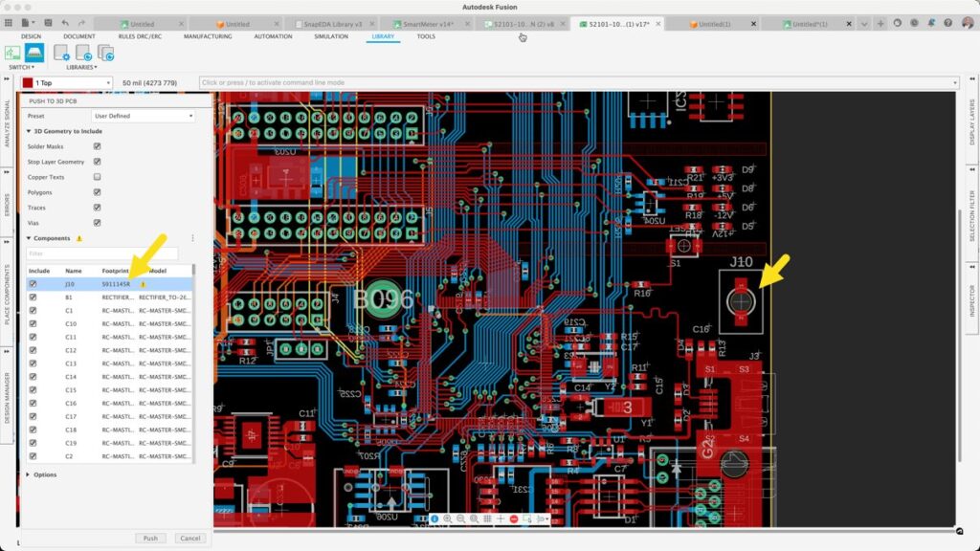The height and width of the screenshot is (551, 980).
Task: Open the 1 Top layer dropdown
Action: tap(66, 82)
